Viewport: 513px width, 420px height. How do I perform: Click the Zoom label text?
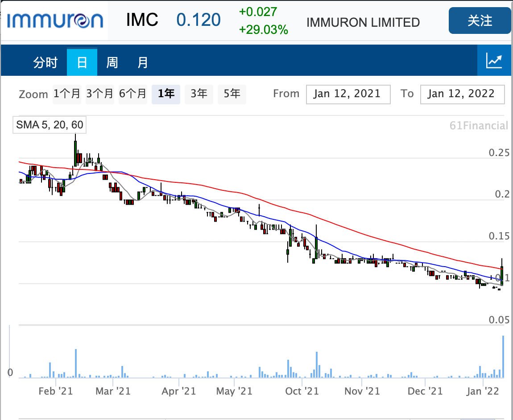[x=33, y=94]
